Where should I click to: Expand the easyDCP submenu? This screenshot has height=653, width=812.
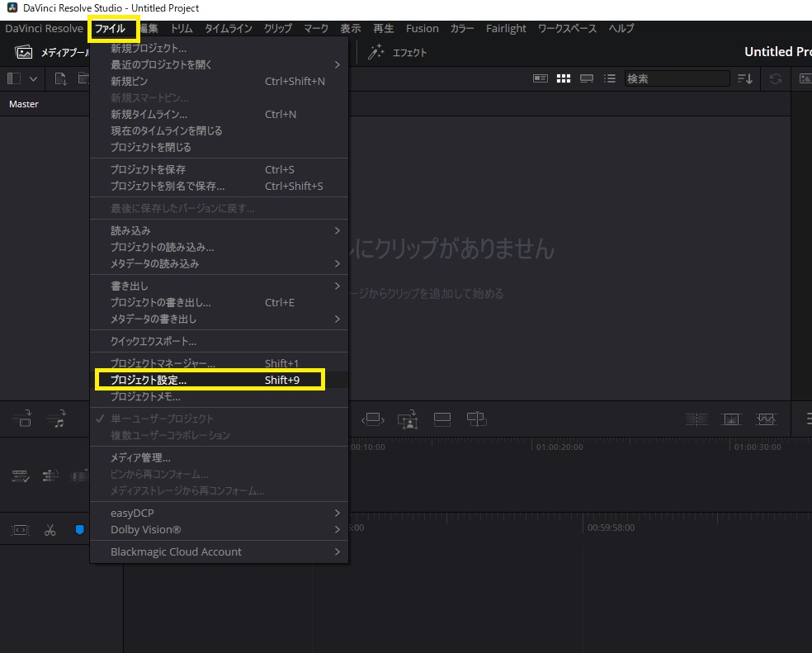[x=219, y=513]
